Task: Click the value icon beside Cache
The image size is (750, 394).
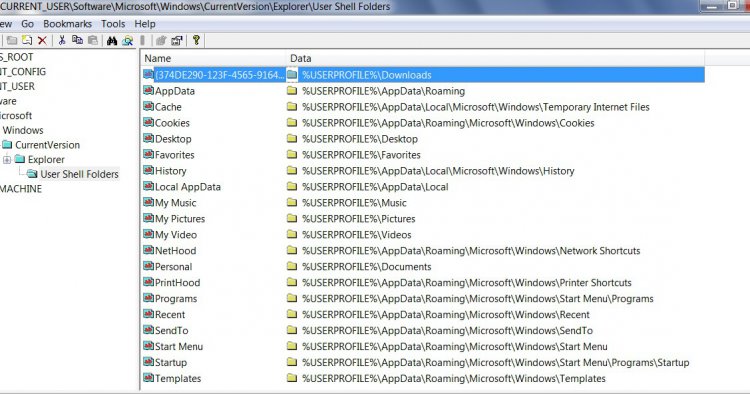Action: pos(148,107)
